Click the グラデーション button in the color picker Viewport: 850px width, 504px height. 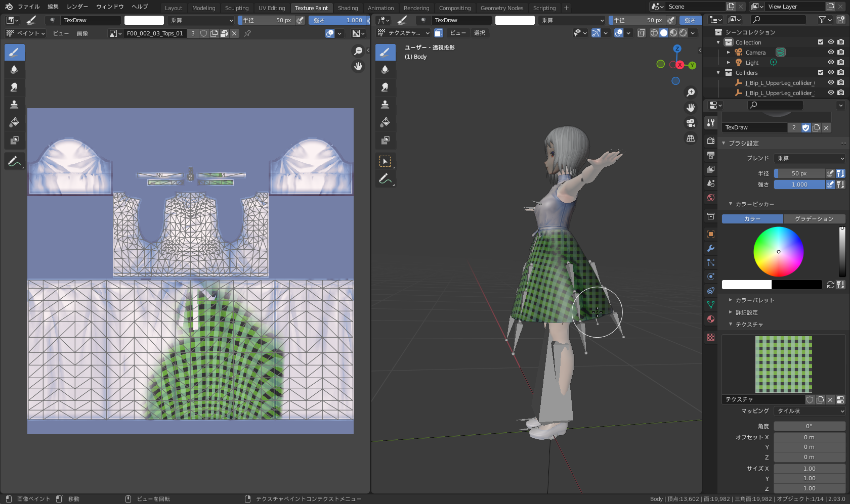click(814, 218)
